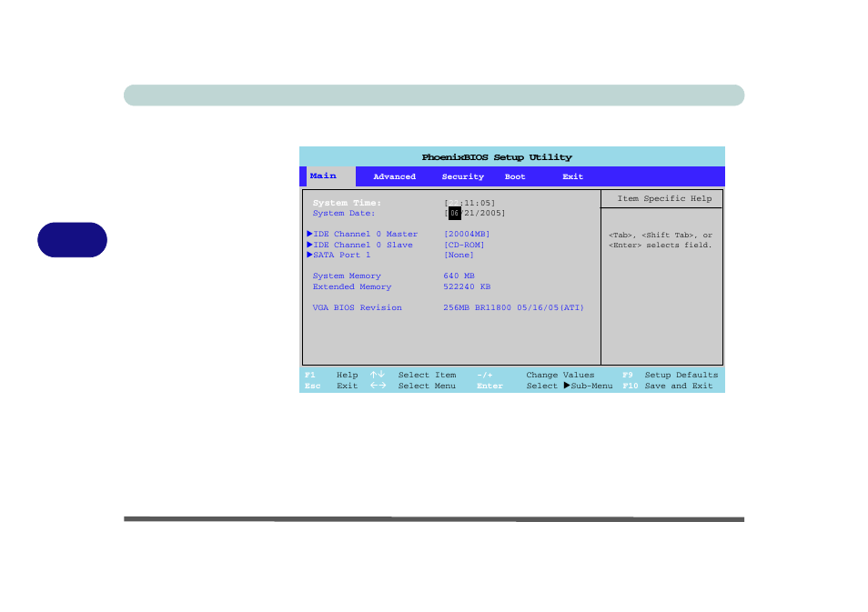
Task: Click the System Time value field
Action: (469, 203)
